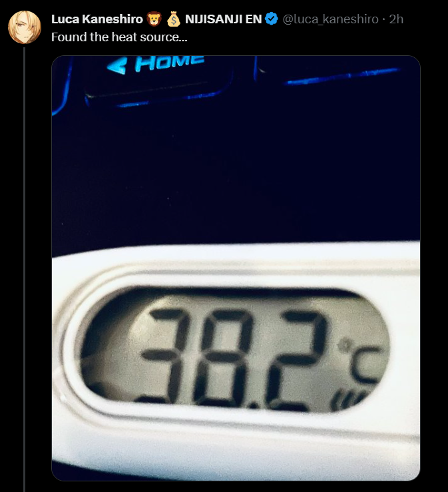Open the Luca Kaneshiro display name
The width and height of the screenshot is (448, 492).
[97, 19]
